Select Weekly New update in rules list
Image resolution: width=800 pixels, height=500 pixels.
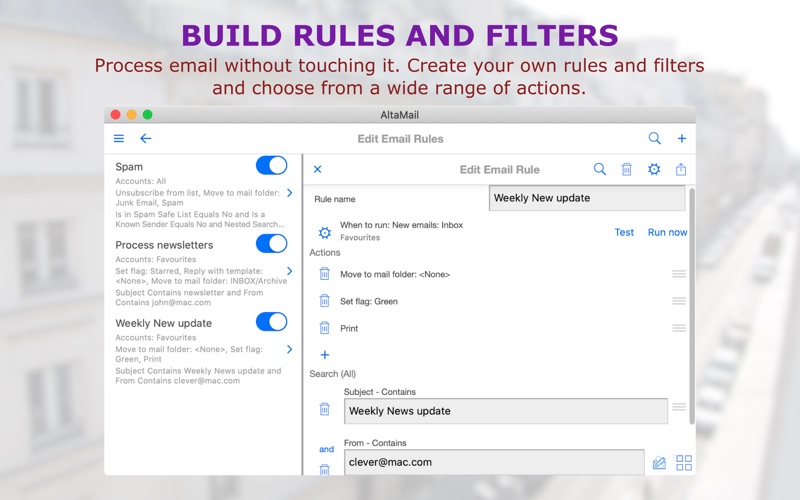[x=163, y=323]
